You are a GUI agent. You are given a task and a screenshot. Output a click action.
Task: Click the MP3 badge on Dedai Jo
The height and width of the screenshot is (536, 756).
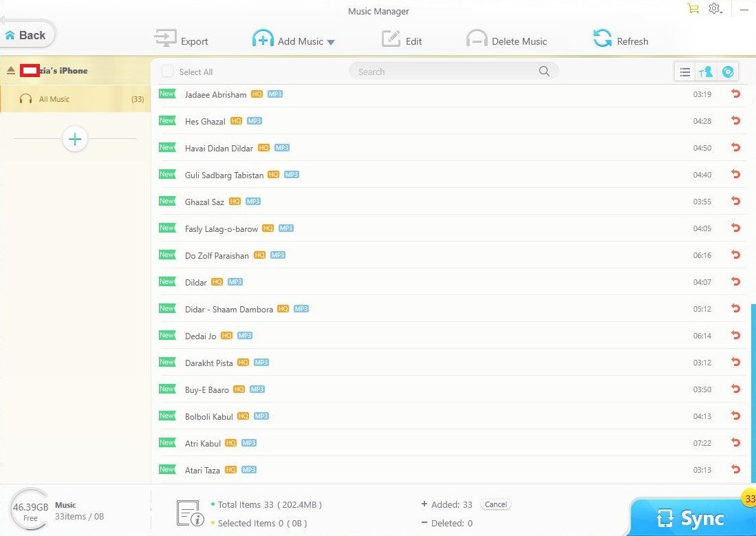click(x=245, y=335)
